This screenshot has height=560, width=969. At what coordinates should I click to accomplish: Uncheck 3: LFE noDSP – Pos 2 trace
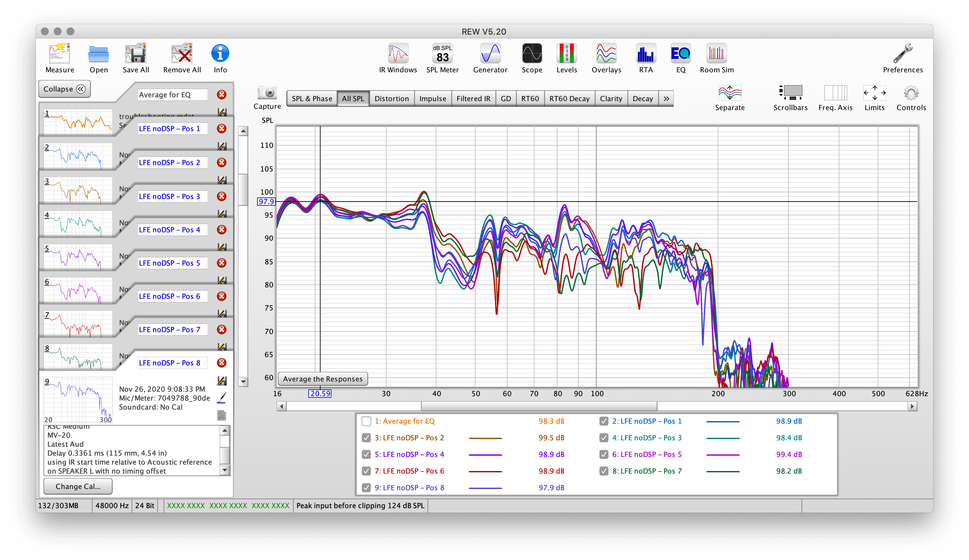(366, 438)
